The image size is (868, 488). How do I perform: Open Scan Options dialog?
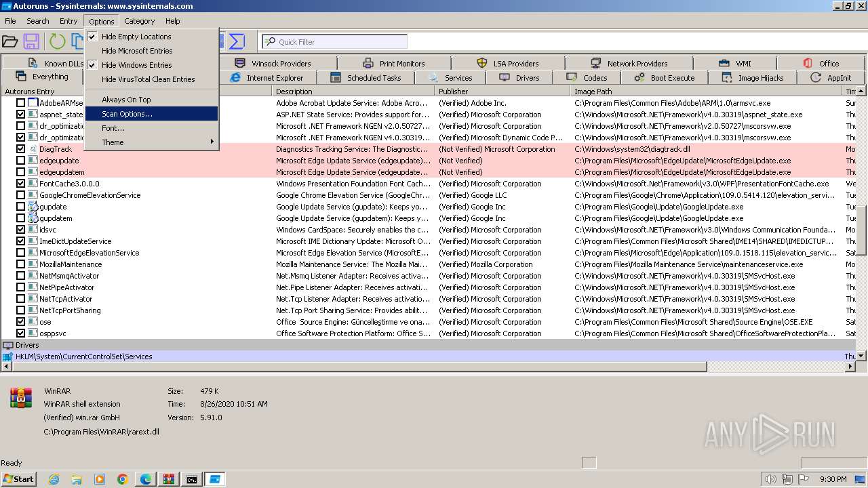151,114
